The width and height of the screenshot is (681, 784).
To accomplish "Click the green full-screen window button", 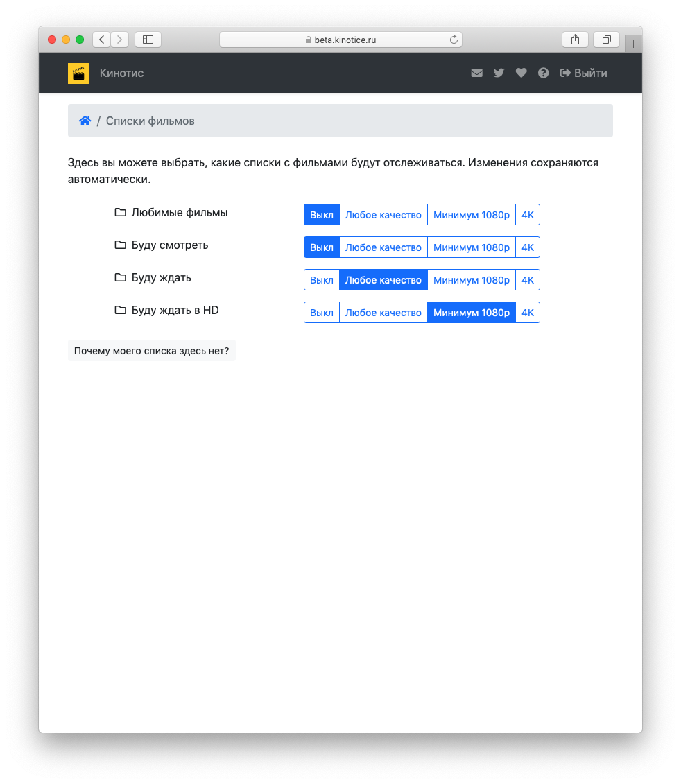I will pyautogui.click(x=80, y=40).
